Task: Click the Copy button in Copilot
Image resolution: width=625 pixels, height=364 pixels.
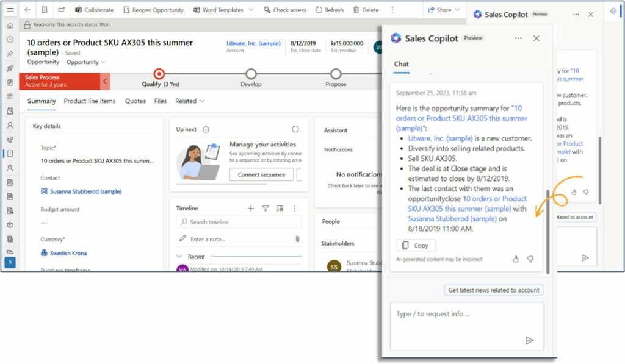Action: (x=416, y=246)
